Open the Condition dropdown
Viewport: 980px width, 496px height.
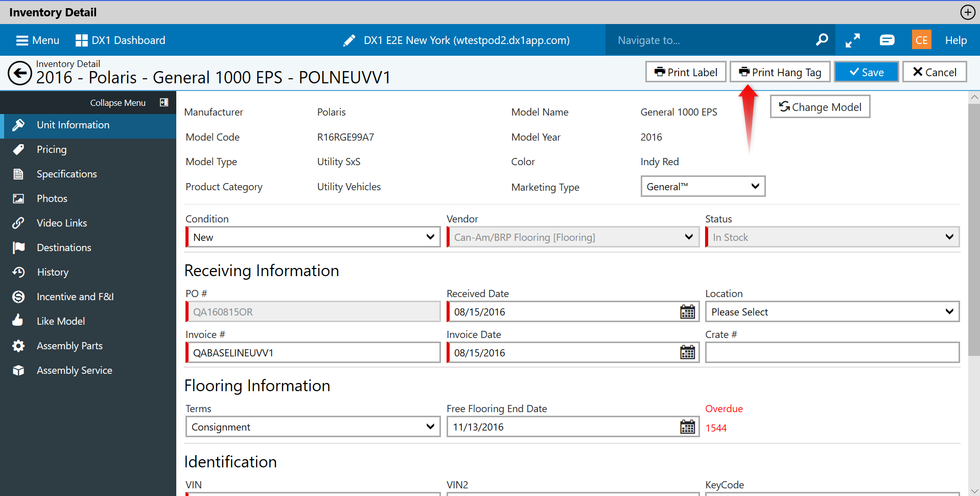(x=313, y=237)
